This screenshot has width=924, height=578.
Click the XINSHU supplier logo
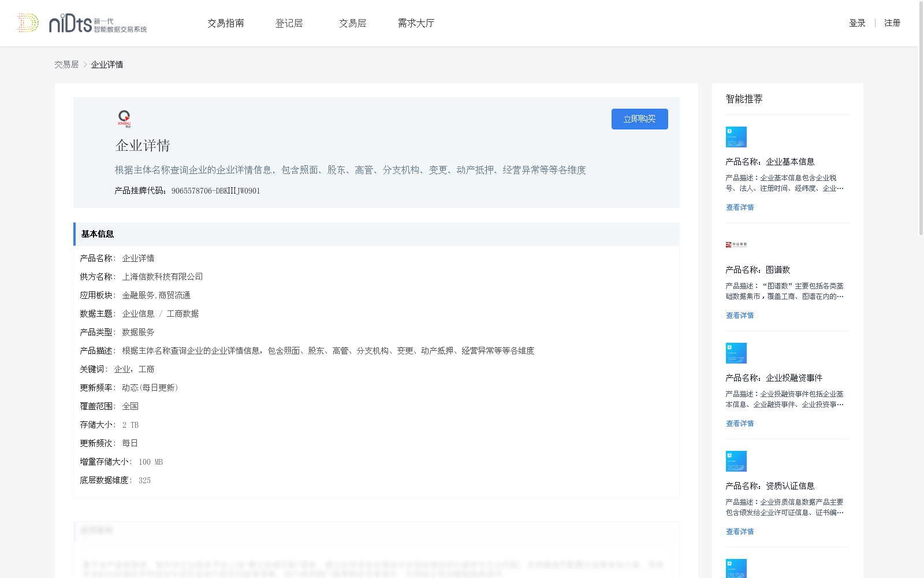tap(124, 118)
